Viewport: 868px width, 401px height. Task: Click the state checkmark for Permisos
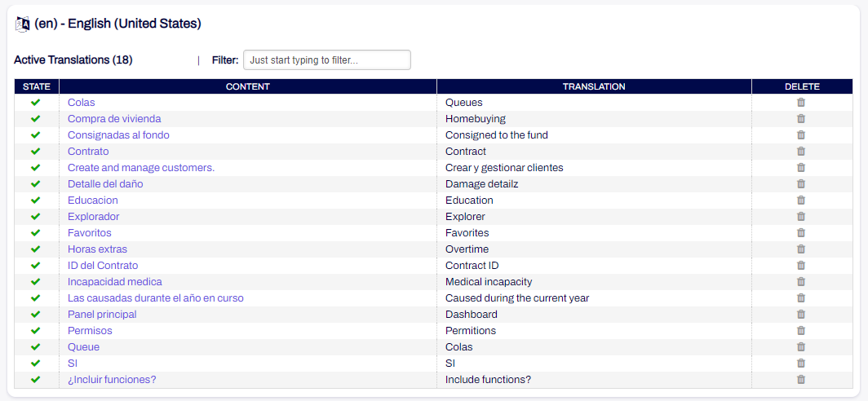[36, 331]
